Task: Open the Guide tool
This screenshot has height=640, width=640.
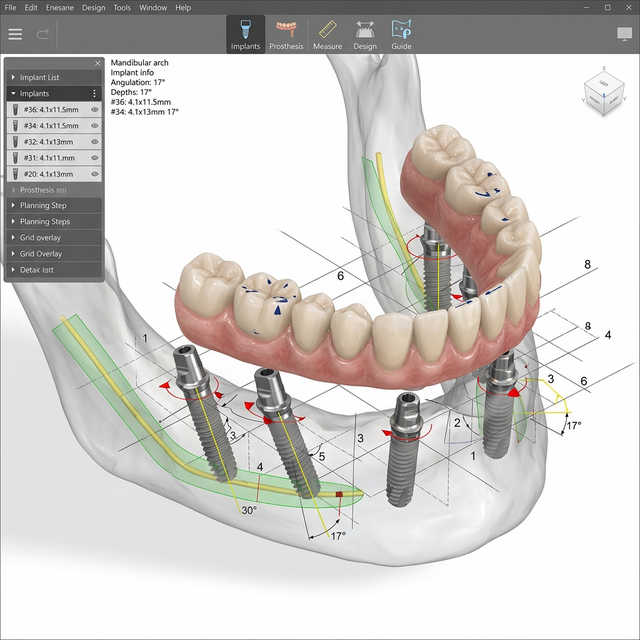Action: [x=401, y=35]
